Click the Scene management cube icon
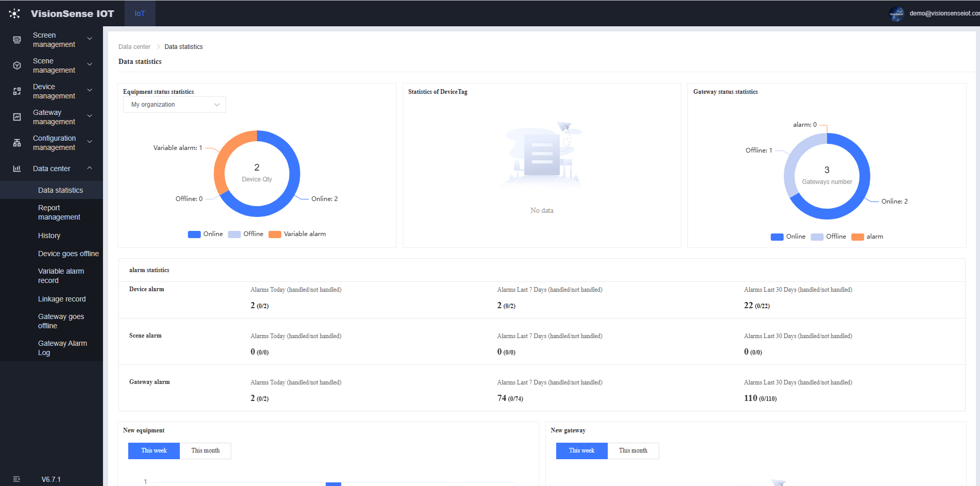Viewport: 980px width, 486px height. point(17,65)
